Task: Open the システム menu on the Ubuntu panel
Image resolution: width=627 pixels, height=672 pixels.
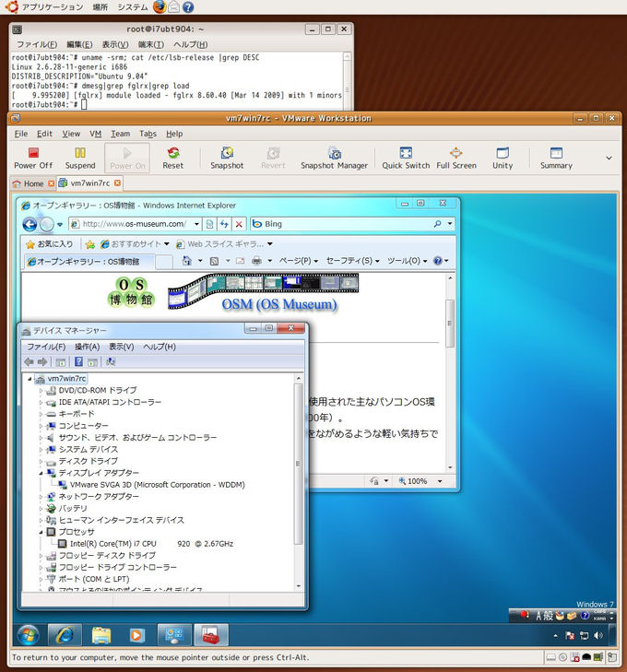Action: pyautogui.click(x=133, y=6)
